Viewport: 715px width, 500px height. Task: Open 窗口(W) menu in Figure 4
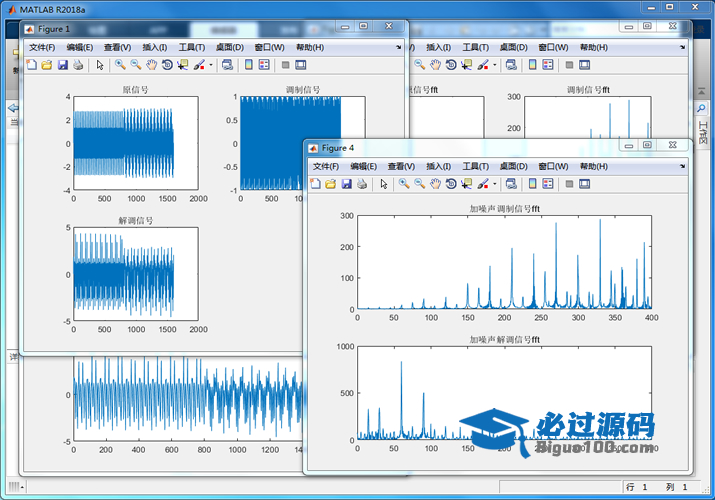pos(553,166)
